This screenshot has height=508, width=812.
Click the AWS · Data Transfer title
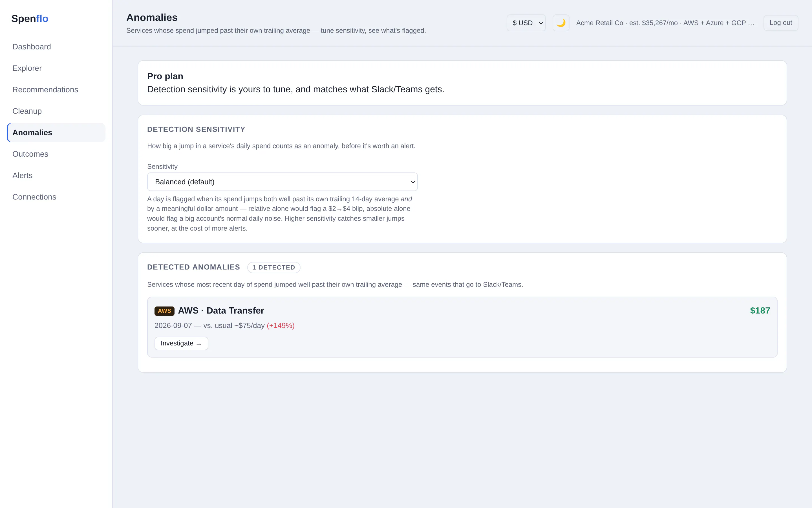[x=221, y=310]
